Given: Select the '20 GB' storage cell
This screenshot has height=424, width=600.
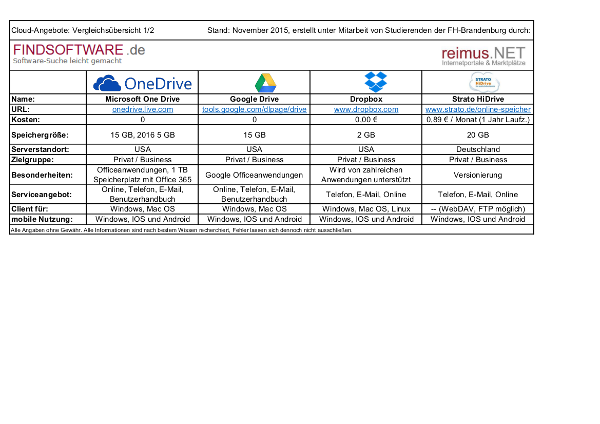Looking at the screenshot, I should (x=478, y=135).
